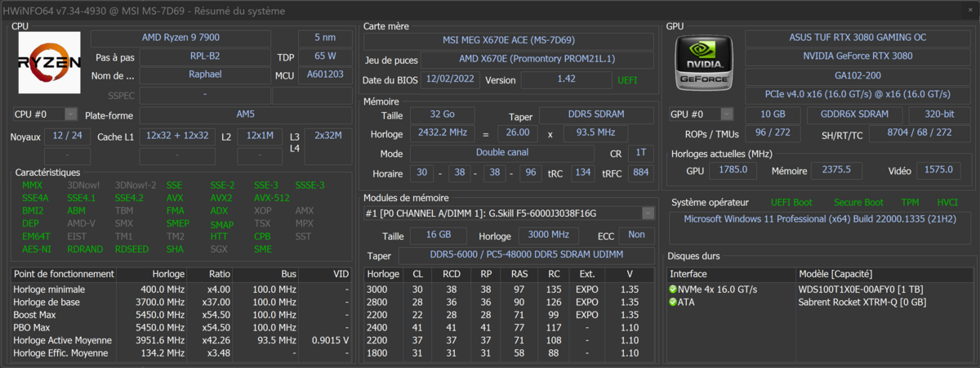Click the AMD Ryzen 9 7900 name field
The height and width of the screenshot is (368, 980).
(180, 38)
